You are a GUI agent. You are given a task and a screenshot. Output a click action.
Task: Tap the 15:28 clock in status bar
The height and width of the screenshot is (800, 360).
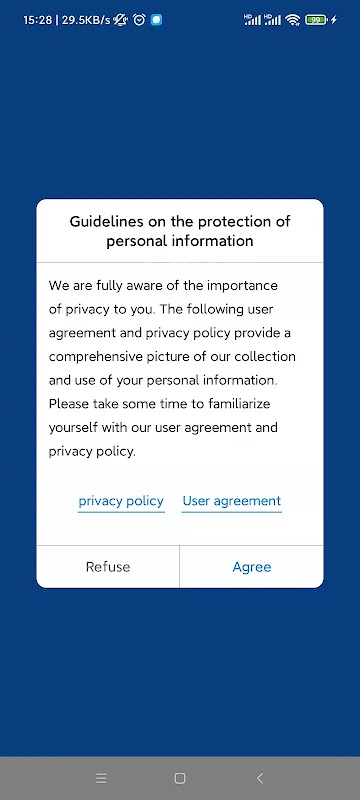pos(37,20)
